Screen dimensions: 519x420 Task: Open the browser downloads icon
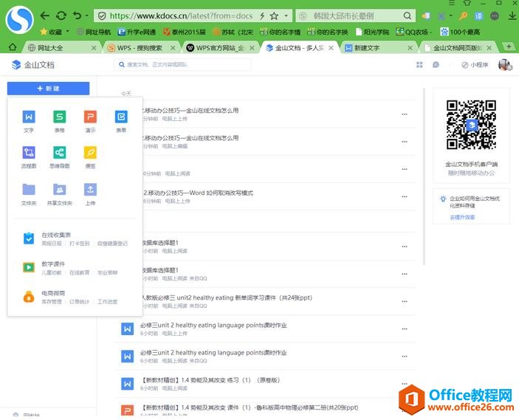point(512,16)
